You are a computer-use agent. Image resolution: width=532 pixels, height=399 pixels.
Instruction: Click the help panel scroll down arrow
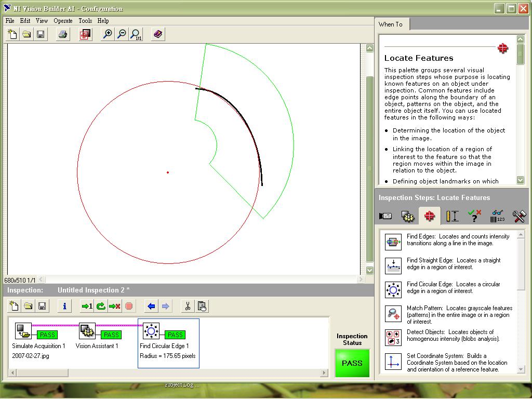(x=521, y=180)
